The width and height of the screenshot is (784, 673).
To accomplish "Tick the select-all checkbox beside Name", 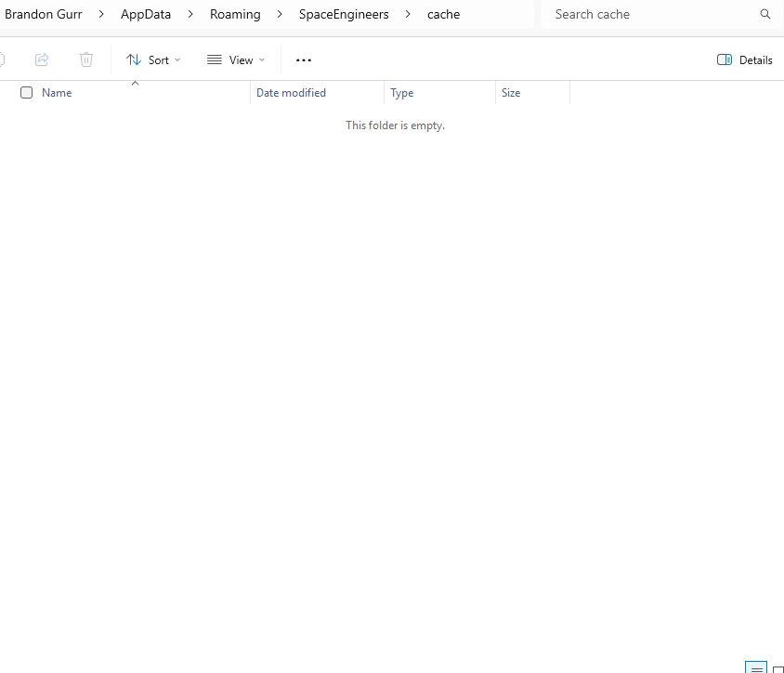I will click(27, 93).
